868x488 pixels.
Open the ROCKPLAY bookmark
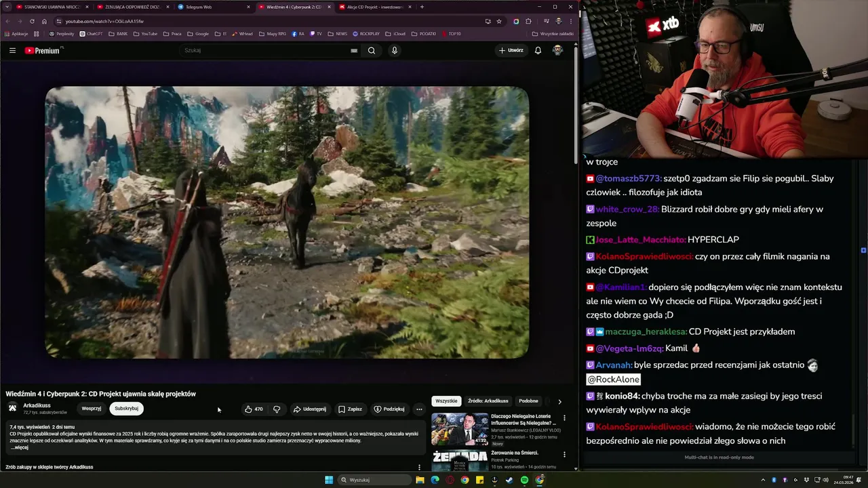[x=366, y=33]
